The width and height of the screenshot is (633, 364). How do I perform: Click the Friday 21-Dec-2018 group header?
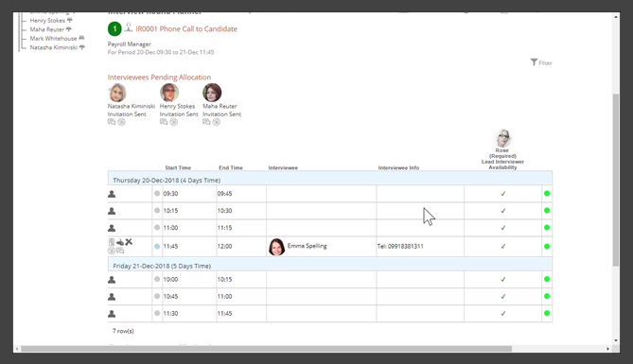pyautogui.click(x=330, y=264)
